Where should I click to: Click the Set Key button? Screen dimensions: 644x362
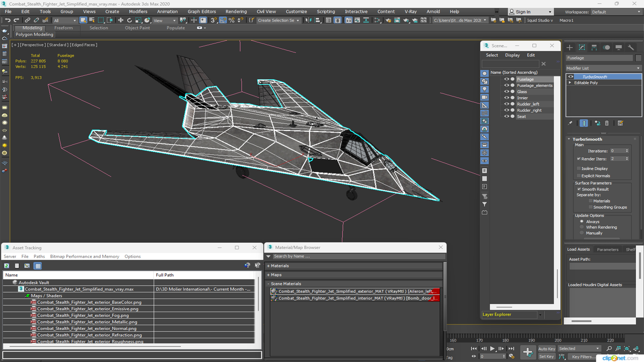point(546,357)
